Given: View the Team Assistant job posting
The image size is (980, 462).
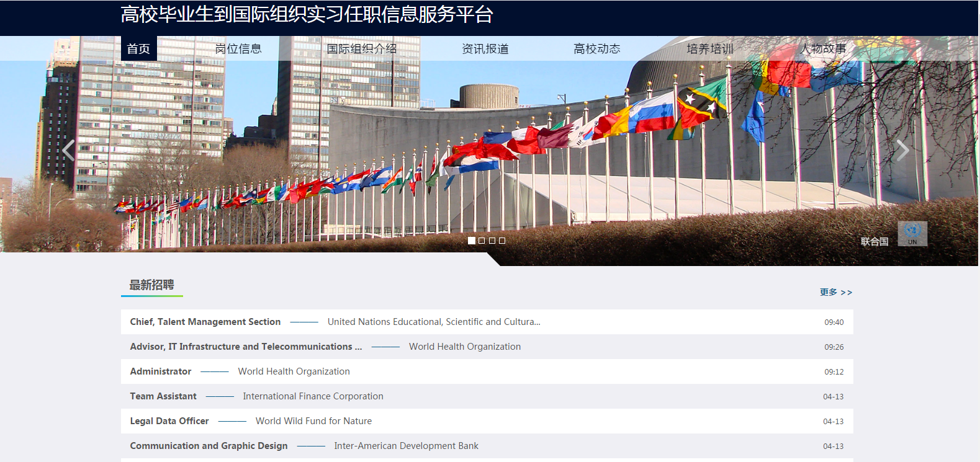Looking at the screenshot, I should coord(163,396).
